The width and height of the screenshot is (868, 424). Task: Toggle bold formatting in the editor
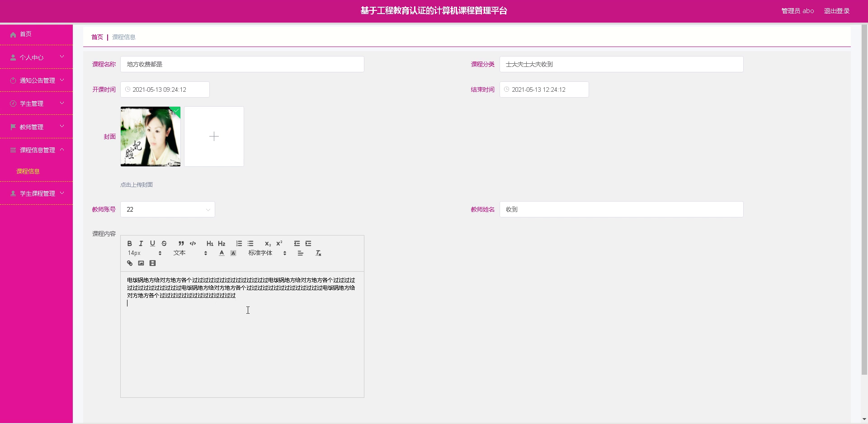click(x=130, y=243)
